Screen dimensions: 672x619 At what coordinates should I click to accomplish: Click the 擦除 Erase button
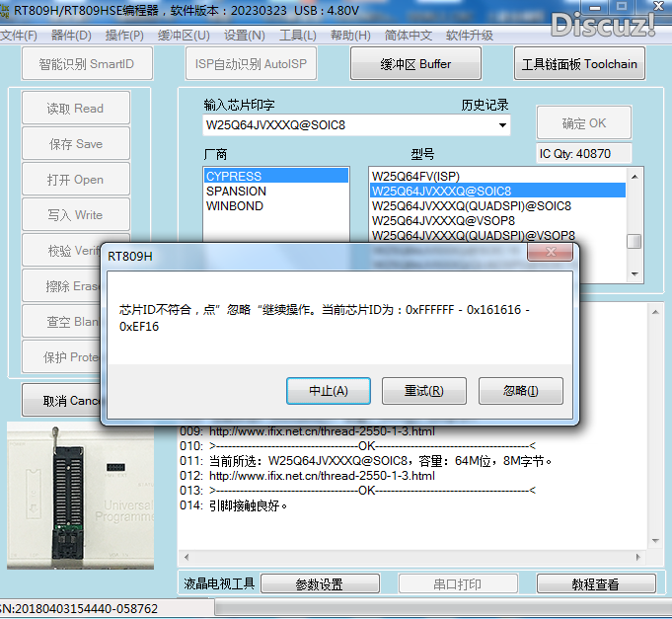click(61, 286)
